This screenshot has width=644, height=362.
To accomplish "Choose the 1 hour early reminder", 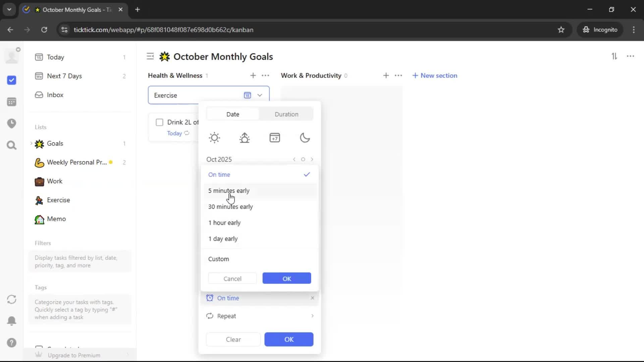I will tap(224, 223).
